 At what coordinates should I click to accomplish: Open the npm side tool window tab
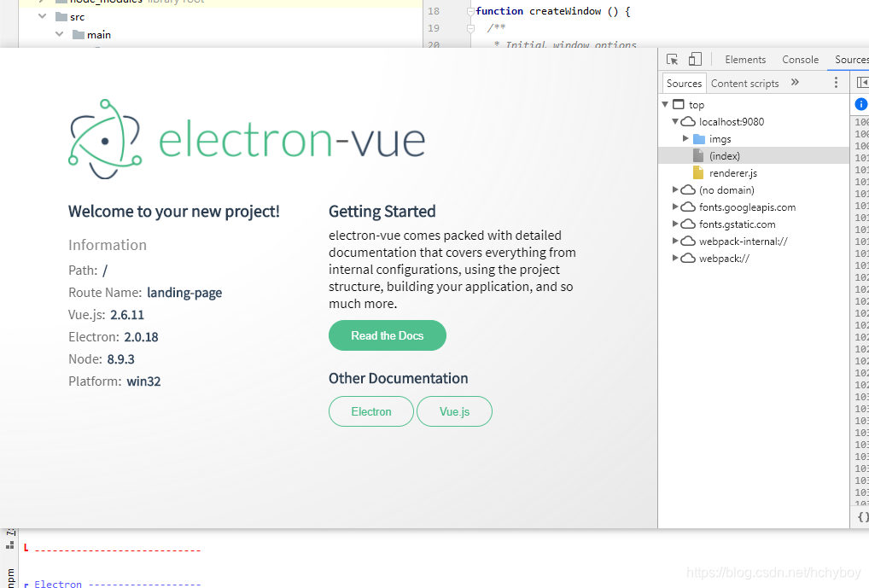pos(10,578)
